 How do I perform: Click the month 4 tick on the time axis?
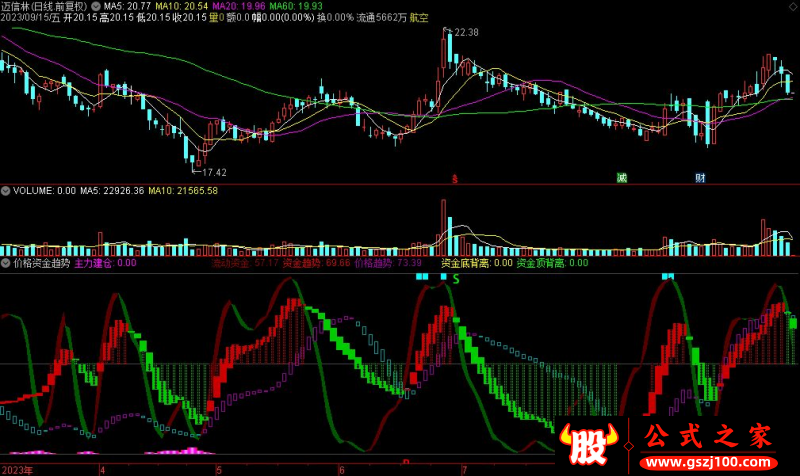click(x=102, y=470)
